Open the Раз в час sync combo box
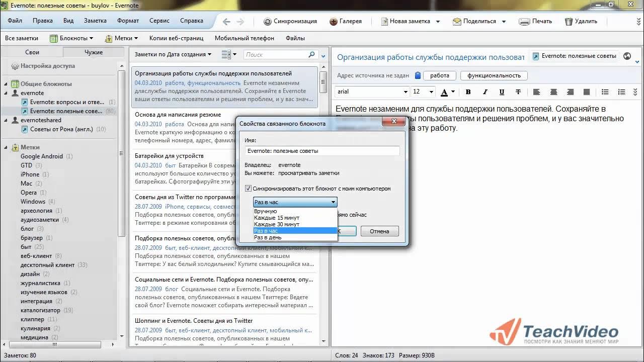 click(x=295, y=202)
